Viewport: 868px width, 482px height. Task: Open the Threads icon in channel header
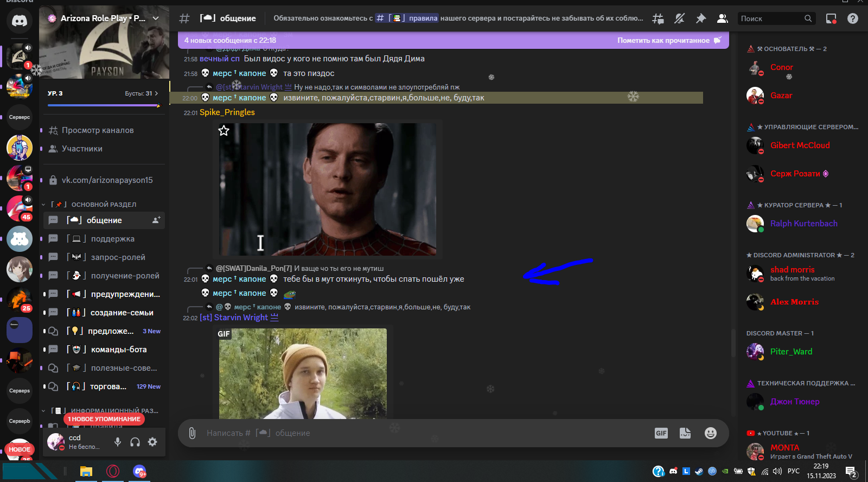point(658,18)
